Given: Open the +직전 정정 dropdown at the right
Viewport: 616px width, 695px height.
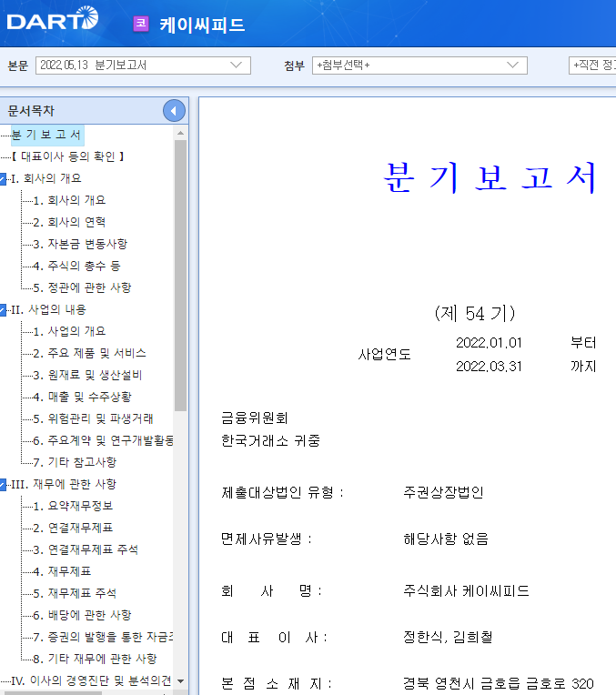Looking at the screenshot, I should click(592, 65).
